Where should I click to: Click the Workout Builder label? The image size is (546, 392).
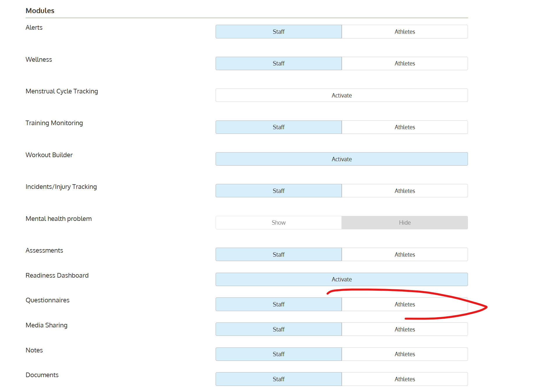tap(49, 155)
